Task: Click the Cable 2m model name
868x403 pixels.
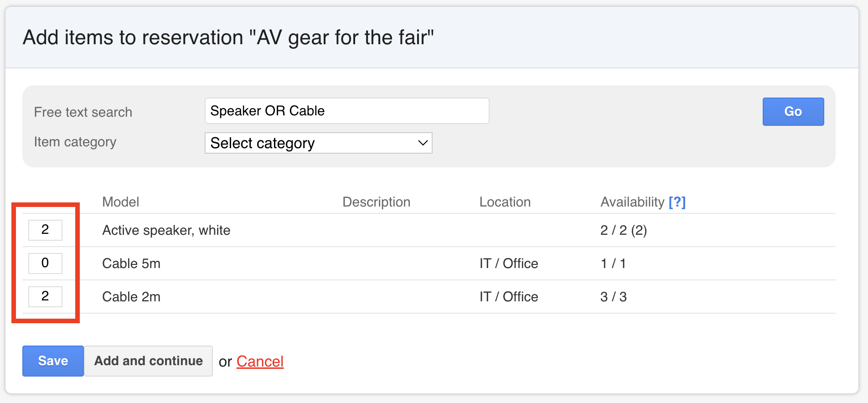Action: pyautogui.click(x=131, y=297)
